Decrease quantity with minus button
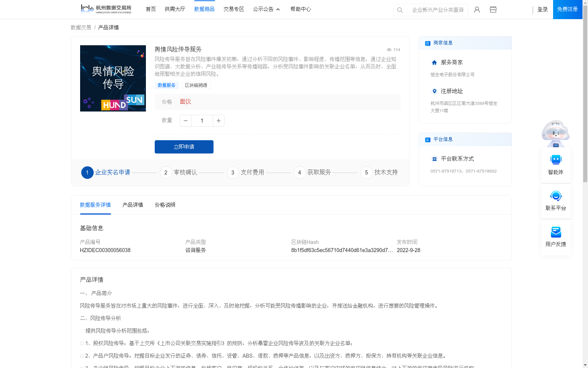 tap(186, 121)
